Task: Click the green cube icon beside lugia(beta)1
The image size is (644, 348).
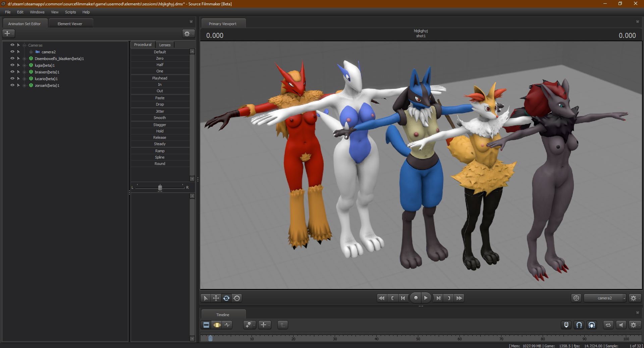Action: coord(31,65)
